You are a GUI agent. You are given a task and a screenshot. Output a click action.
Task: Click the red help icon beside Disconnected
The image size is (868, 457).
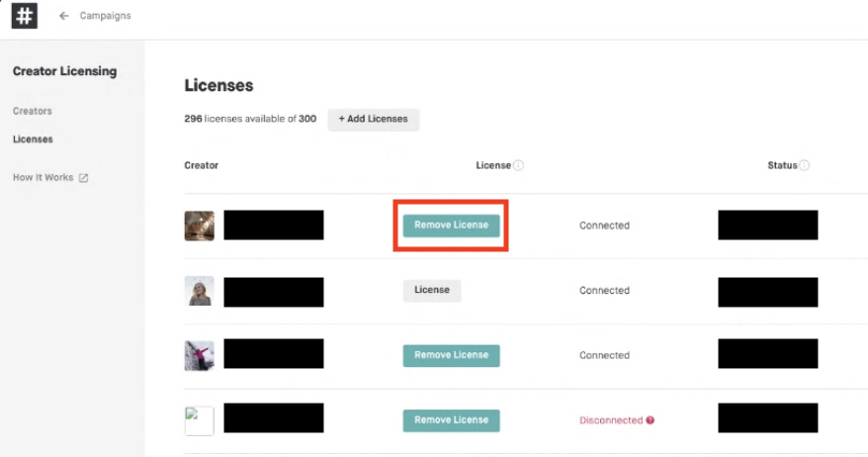click(x=650, y=420)
